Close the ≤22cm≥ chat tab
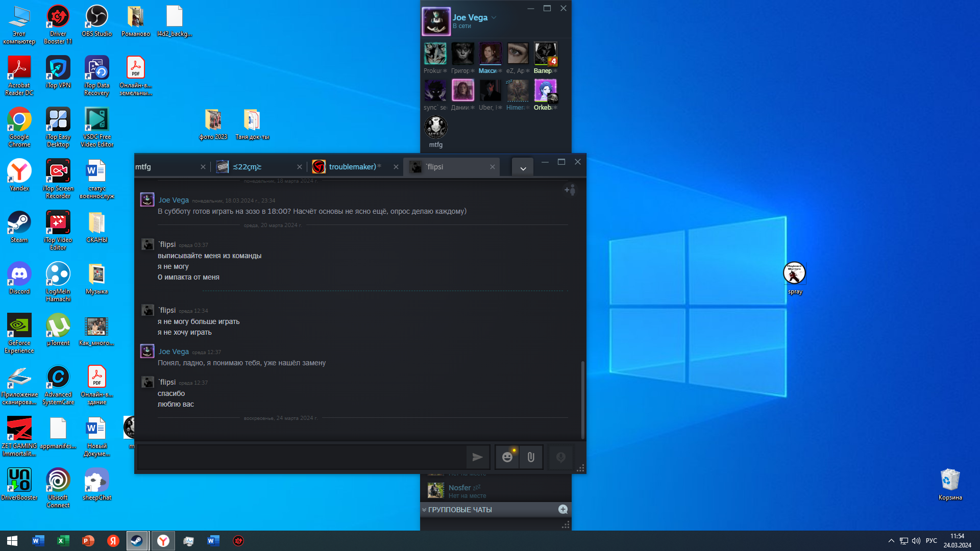 point(300,167)
